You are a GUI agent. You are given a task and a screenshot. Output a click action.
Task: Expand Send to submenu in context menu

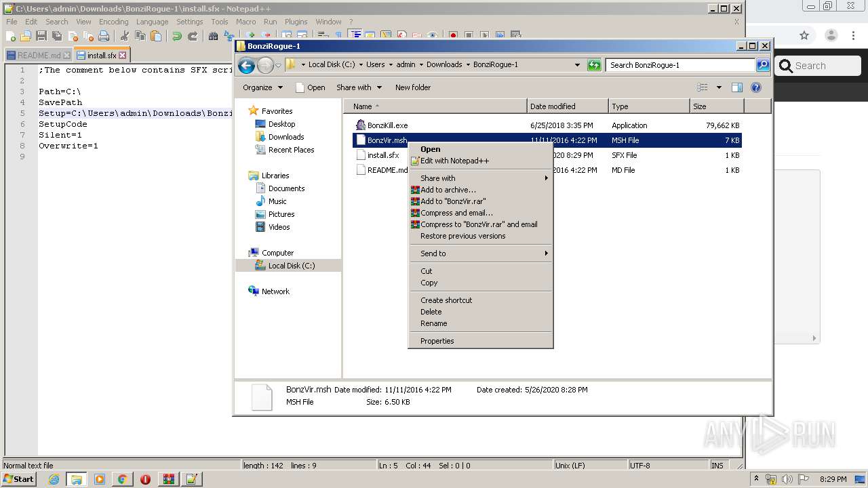pos(481,253)
